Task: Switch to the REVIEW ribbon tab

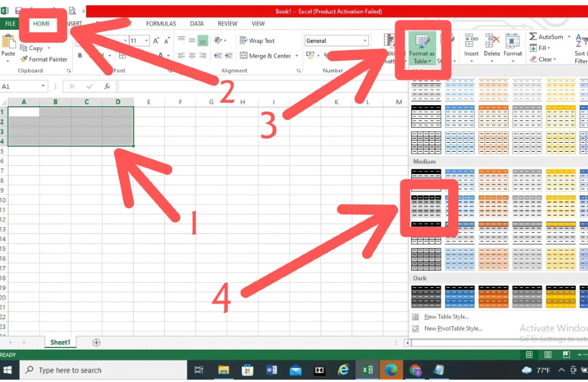Action: click(x=227, y=24)
